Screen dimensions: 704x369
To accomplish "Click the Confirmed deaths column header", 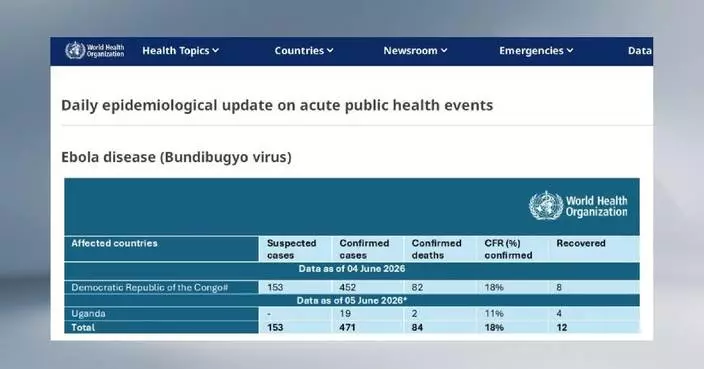I will coord(436,249).
